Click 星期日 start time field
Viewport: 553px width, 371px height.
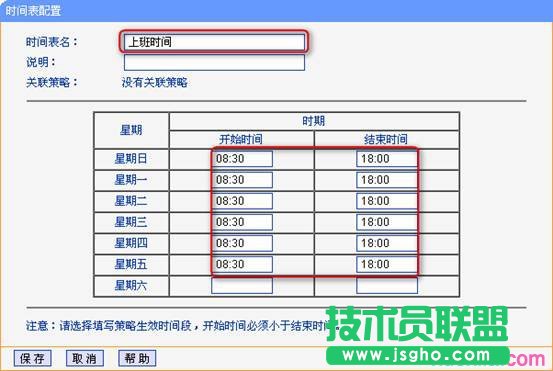(242, 159)
